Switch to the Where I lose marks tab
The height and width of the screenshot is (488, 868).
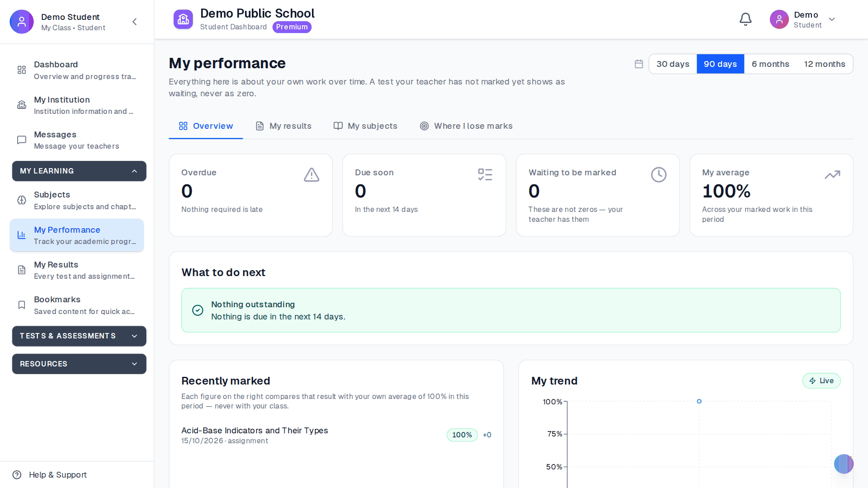pyautogui.click(x=466, y=126)
